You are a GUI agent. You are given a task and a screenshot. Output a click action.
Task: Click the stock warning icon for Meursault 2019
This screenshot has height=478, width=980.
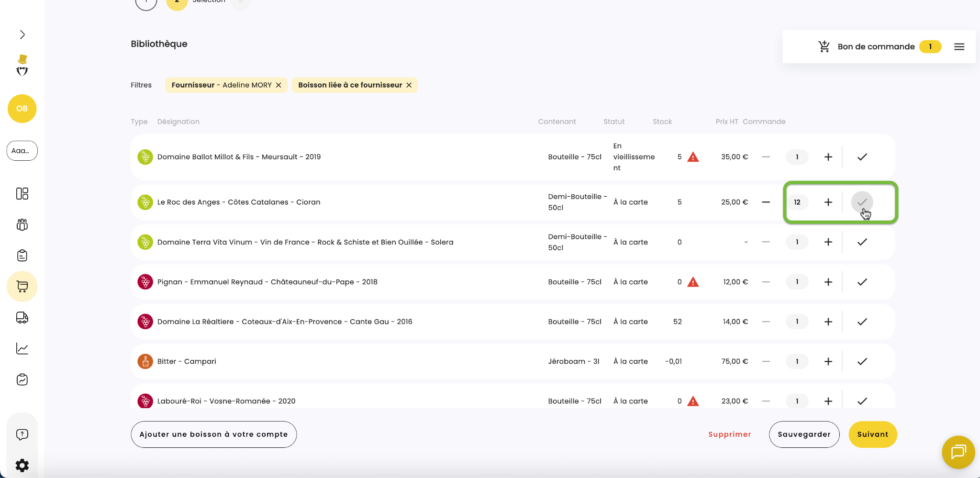pyautogui.click(x=693, y=157)
